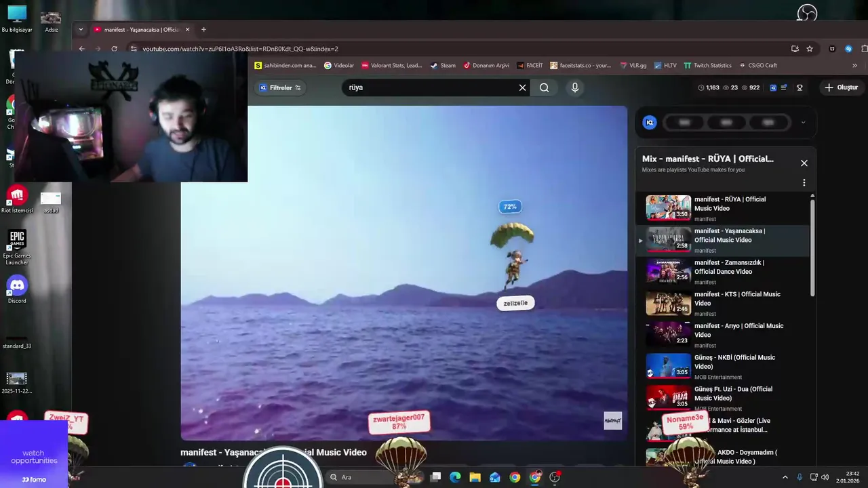
Task: Open OBS Studio from the taskbar
Action: 555,477
